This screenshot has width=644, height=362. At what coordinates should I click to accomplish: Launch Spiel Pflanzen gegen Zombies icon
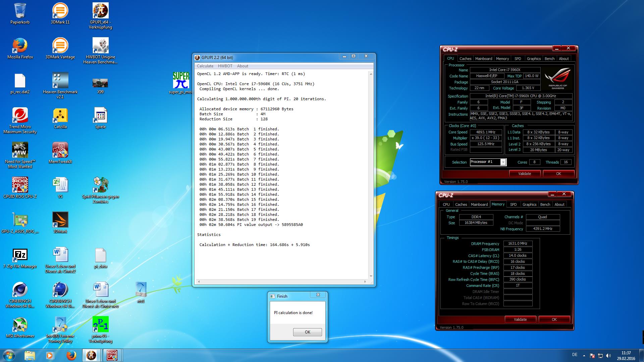100,190
